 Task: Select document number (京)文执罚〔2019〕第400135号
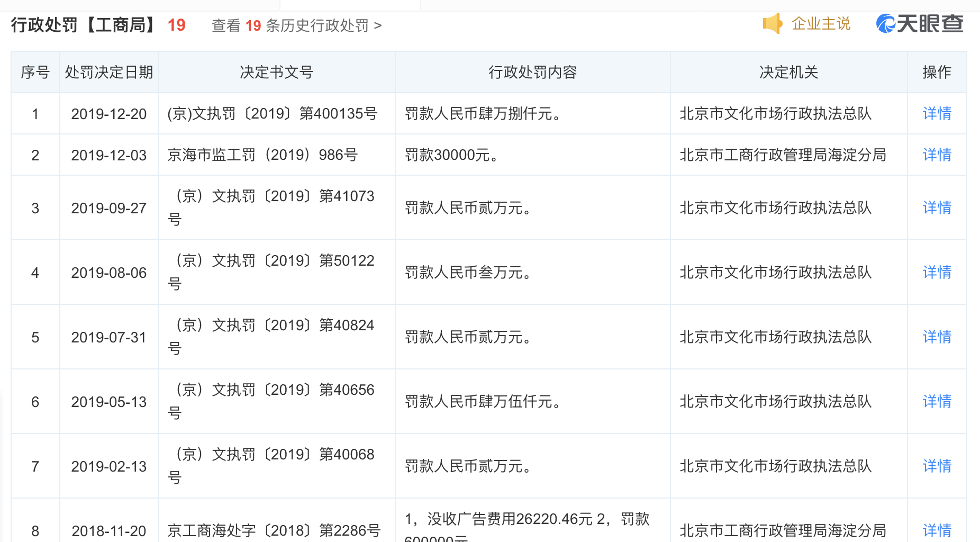[273, 114]
